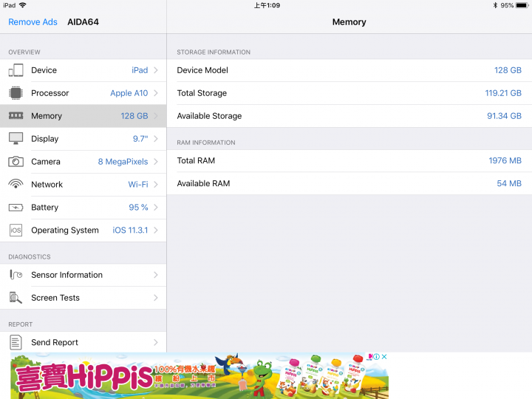Open Sensor Information diagnostics
532x399 pixels.
pos(83,274)
